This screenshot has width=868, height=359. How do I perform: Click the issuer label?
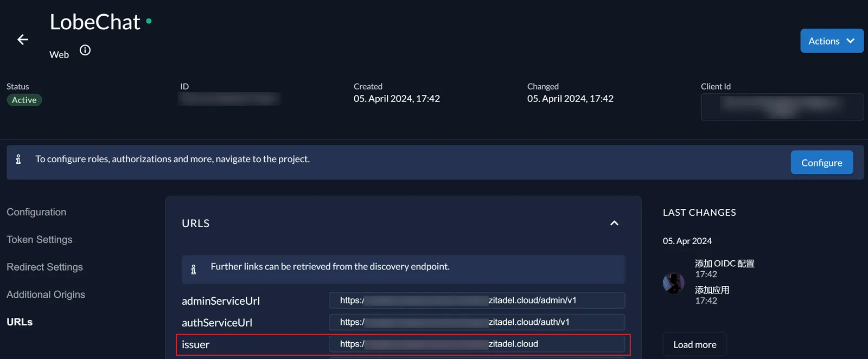click(195, 344)
